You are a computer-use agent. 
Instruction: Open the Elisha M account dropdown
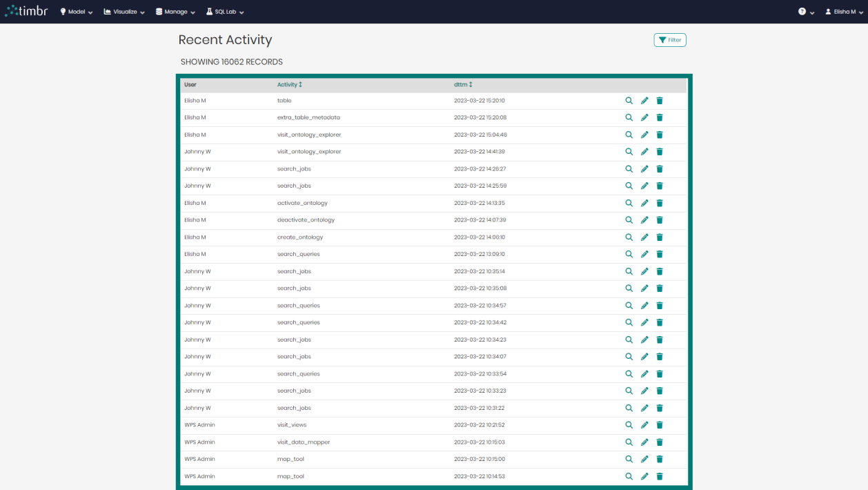(843, 11)
